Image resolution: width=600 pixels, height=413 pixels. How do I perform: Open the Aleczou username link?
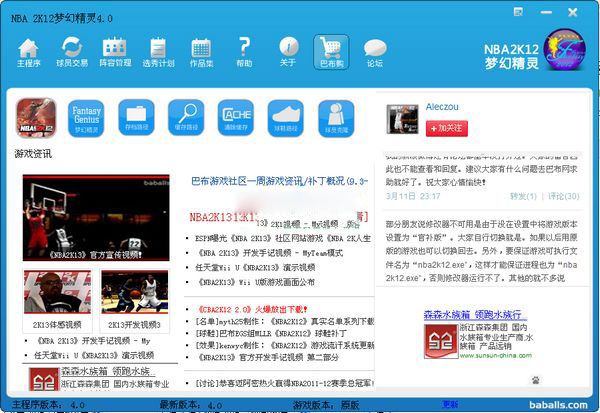pos(442,107)
